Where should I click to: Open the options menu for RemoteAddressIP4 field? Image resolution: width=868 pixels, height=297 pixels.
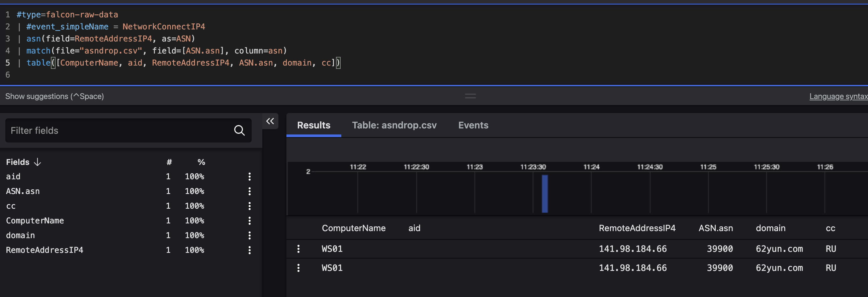pos(250,250)
